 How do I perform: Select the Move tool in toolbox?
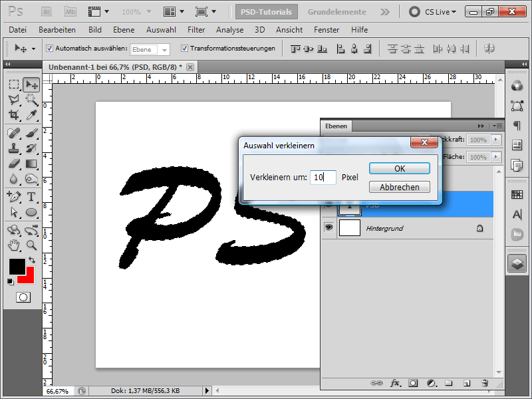31,84
